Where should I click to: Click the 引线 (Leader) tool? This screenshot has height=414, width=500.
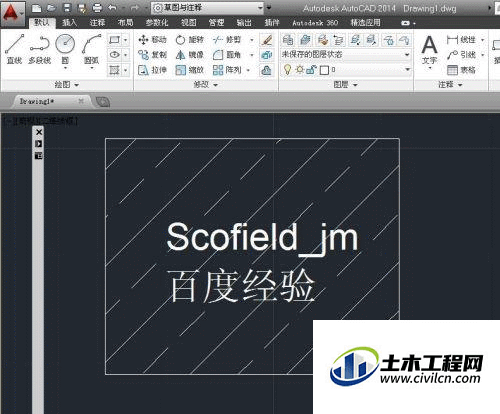(x=461, y=55)
